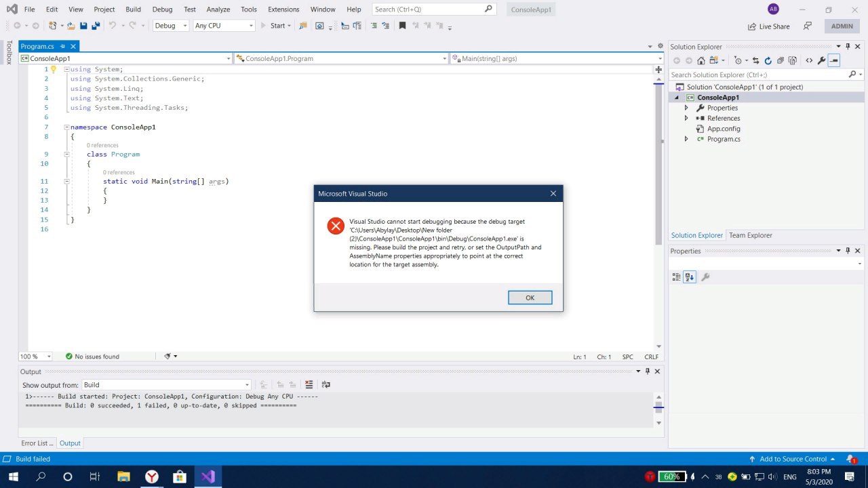
Task: Click the Save All toolbar icon
Action: click(96, 26)
